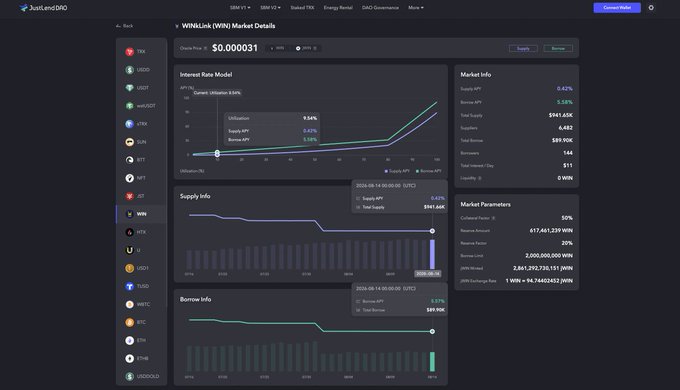Open the HTX market icon
This screenshot has height=390, width=680.
tap(129, 232)
